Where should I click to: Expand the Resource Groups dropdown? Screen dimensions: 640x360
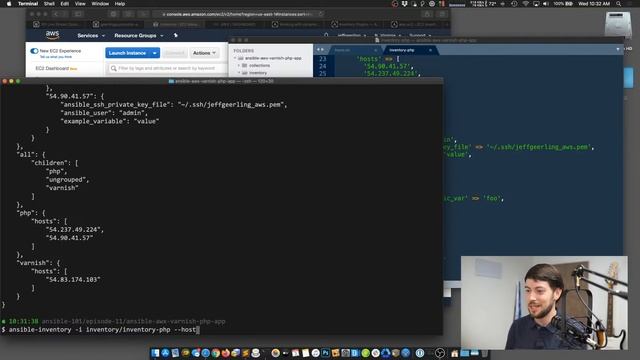click(x=138, y=36)
